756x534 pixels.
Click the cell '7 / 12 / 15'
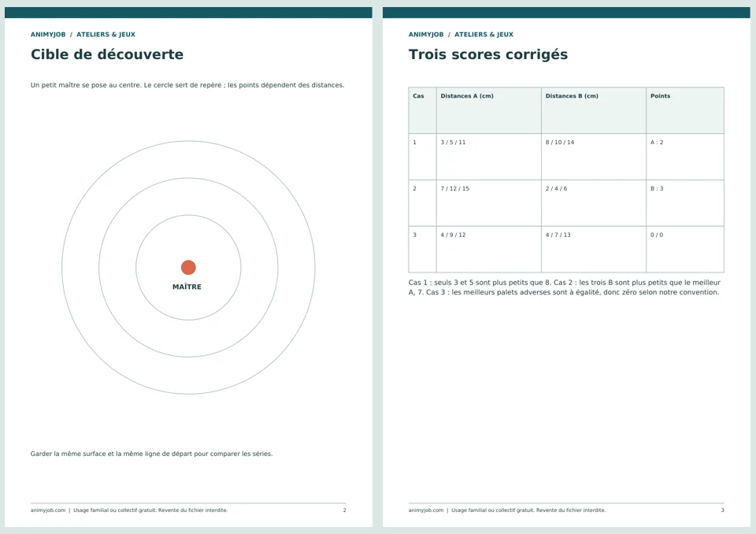489,203
